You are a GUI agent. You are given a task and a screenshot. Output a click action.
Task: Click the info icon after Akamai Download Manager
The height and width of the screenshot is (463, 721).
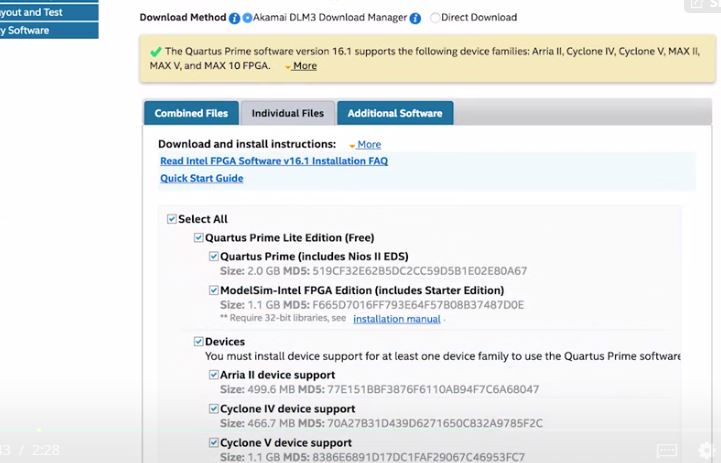(x=415, y=18)
